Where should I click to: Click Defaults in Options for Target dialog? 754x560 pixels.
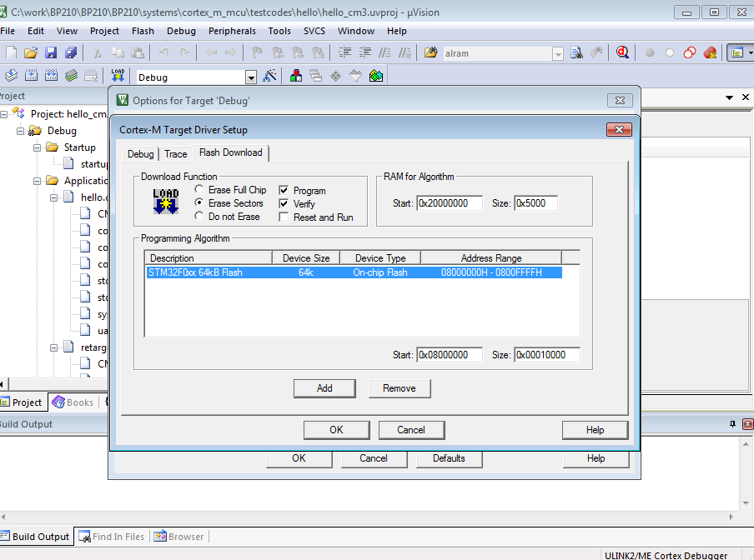coord(449,458)
